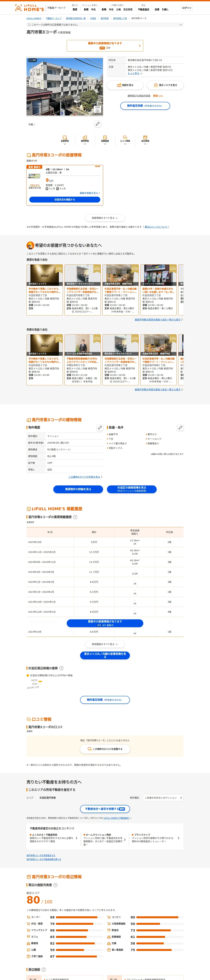210x980 pixels.
Task: Click the コンビニ score bar
Action: point(160,917)
